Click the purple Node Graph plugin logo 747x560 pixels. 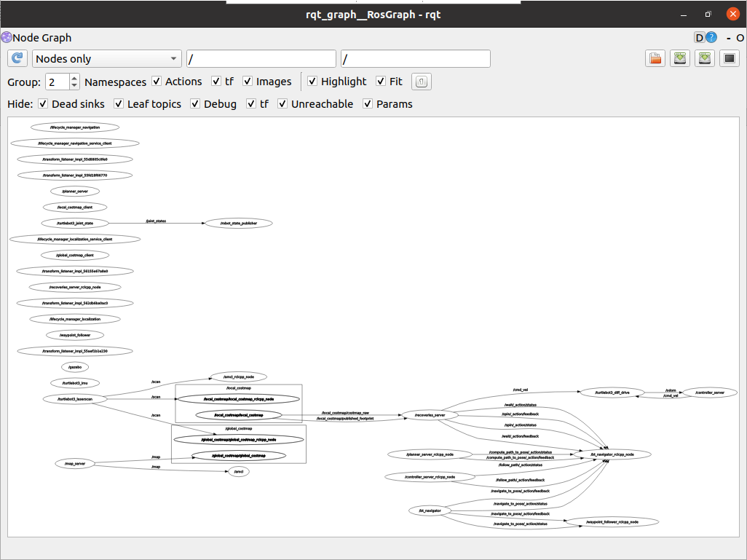point(7,37)
